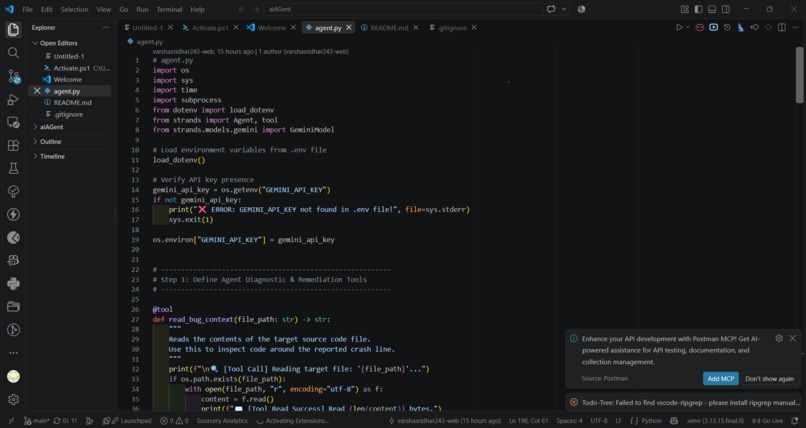Screen dimensions: 806x428
Task: Toggle Secondary Side Bar visibility
Action: tap(726, 9)
